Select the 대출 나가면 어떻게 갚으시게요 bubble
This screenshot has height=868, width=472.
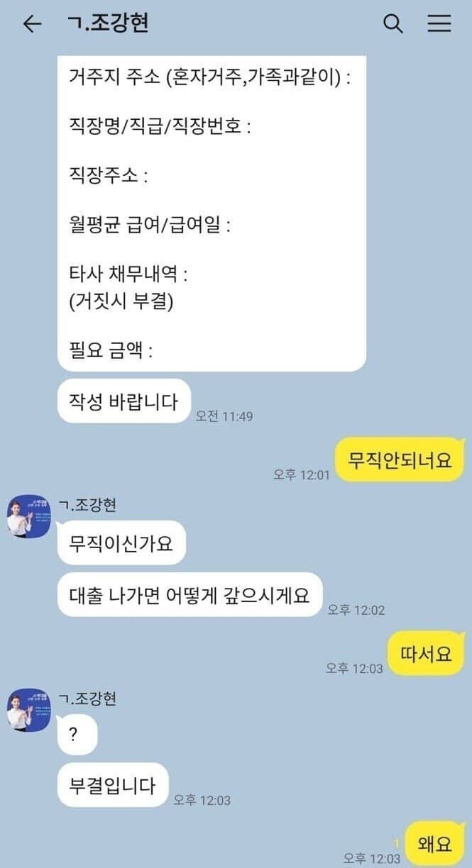click(x=190, y=595)
